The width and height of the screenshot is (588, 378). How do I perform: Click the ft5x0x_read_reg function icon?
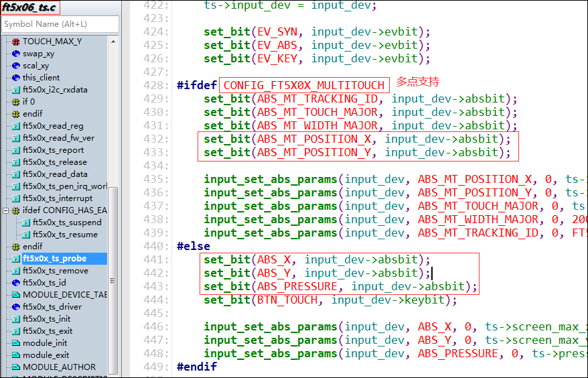pos(16,126)
